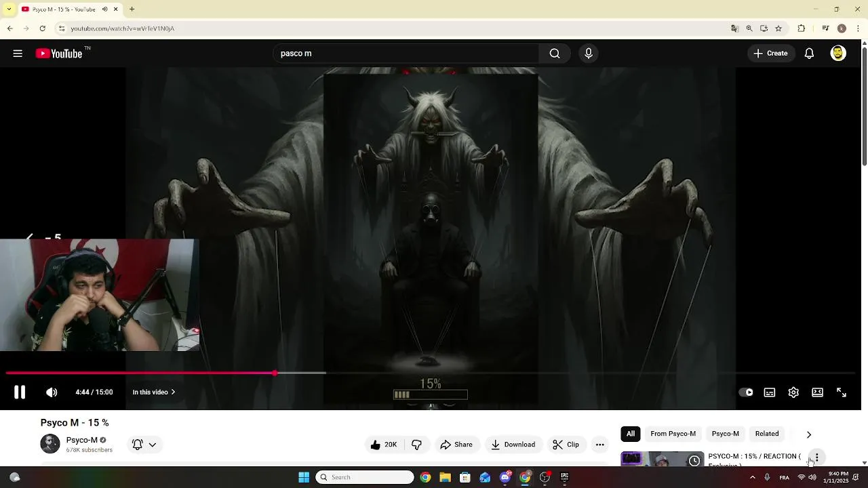Screen dimensions: 868x488
Task: Click the taskbar Search box
Action: point(365,477)
